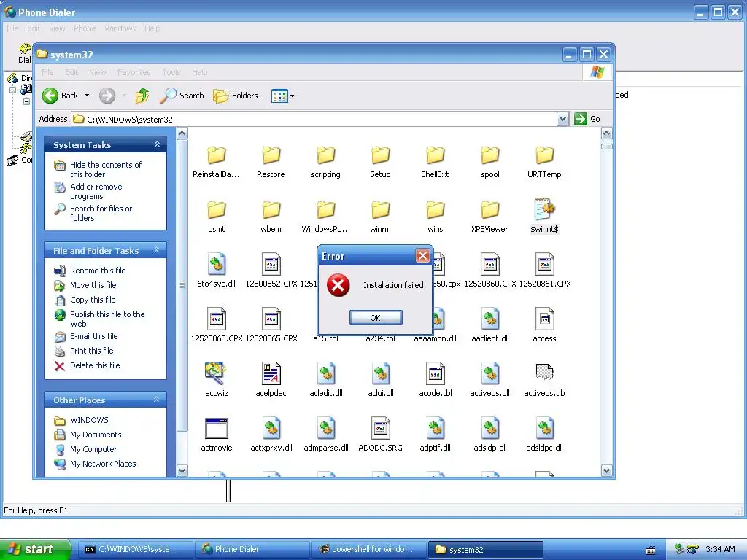Click the Go button next to Address
This screenshot has height=560, width=747.
(x=587, y=119)
